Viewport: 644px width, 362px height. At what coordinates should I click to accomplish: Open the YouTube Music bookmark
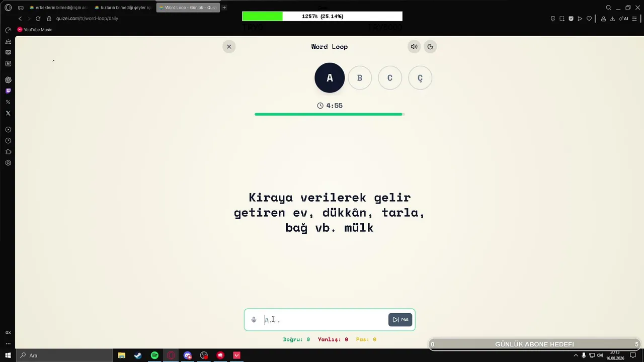[x=35, y=30]
